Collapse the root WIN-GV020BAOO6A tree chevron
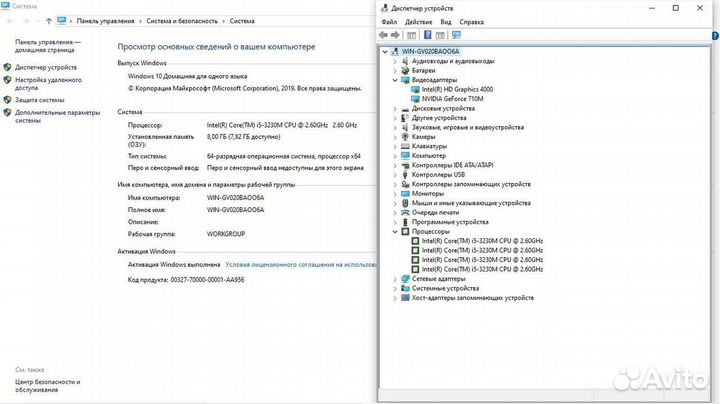 pyautogui.click(x=385, y=52)
